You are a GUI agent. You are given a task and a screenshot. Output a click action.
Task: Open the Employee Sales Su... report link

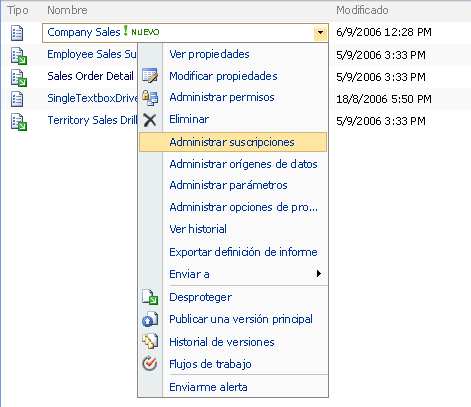(92, 54)
